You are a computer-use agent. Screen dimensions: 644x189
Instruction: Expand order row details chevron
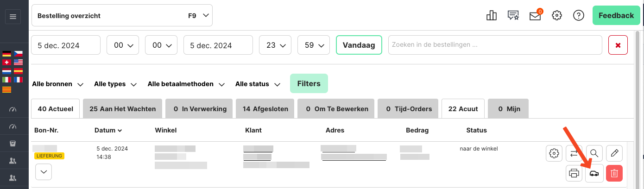pos(44,172)
